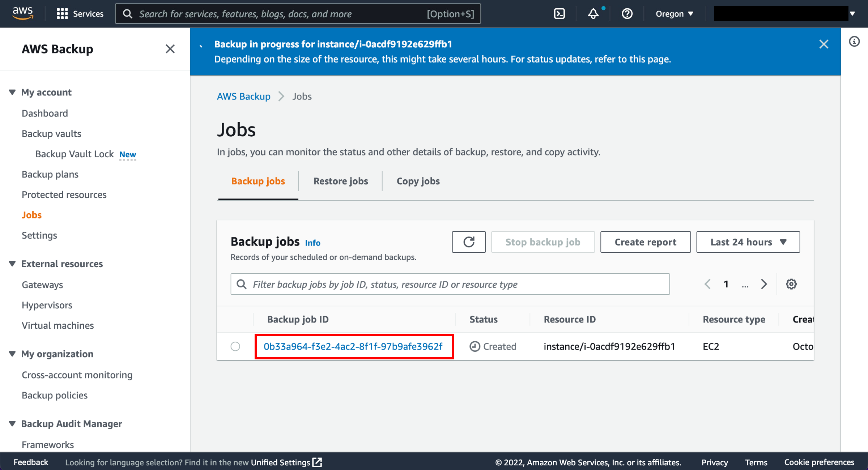Image resolution: width=868 pixels, height=470 pixels.
Task: Switch to the Backup jobs tab
Action: pos(258,181)
